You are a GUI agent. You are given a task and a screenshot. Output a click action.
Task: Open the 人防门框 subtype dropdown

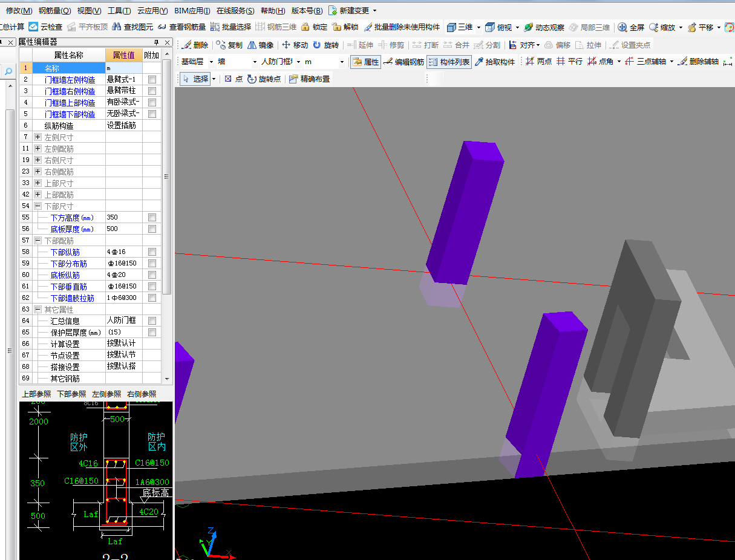tap(298, 62)
